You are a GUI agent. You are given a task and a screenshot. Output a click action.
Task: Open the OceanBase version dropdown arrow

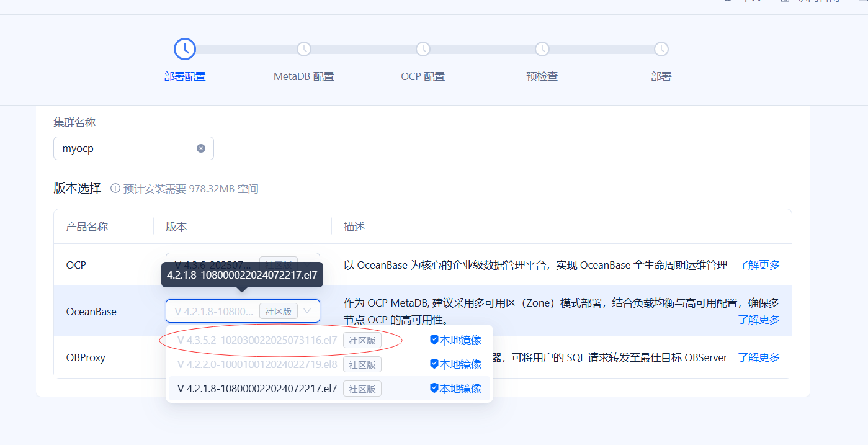click(307, 311)
